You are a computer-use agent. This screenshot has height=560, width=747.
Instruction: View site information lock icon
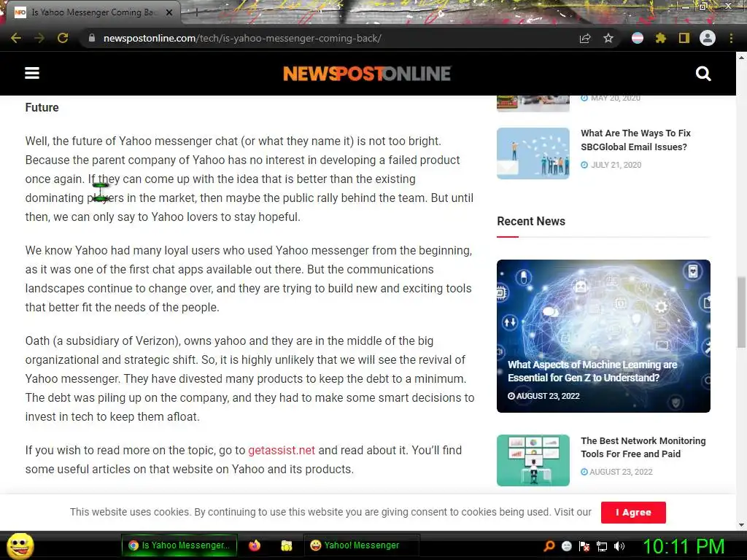(x=91, y=38)
